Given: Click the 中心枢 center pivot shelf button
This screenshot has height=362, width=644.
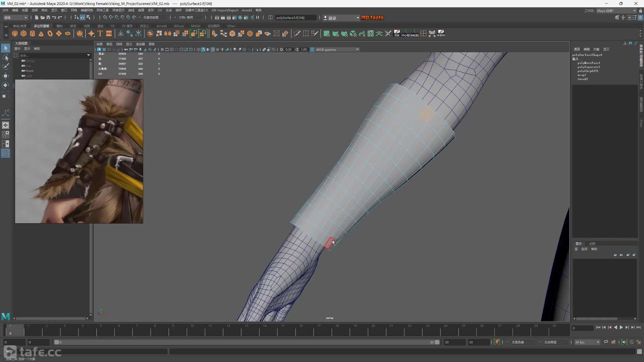Looking at the screenshot, I should (x=406, y=34).
